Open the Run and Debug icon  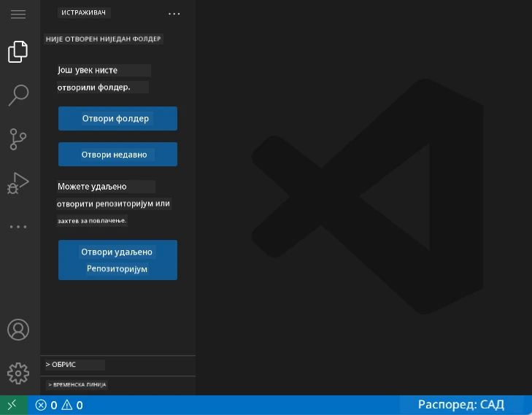click(18, 183)
